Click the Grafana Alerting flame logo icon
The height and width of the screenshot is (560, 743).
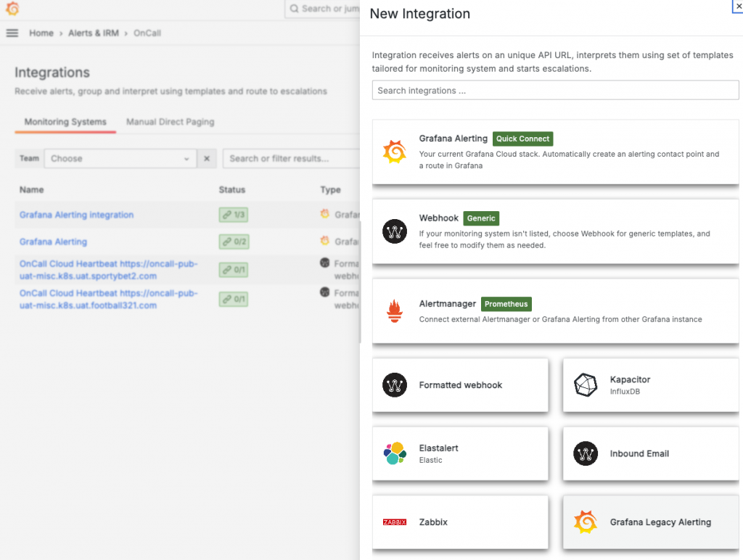(394, 152)
